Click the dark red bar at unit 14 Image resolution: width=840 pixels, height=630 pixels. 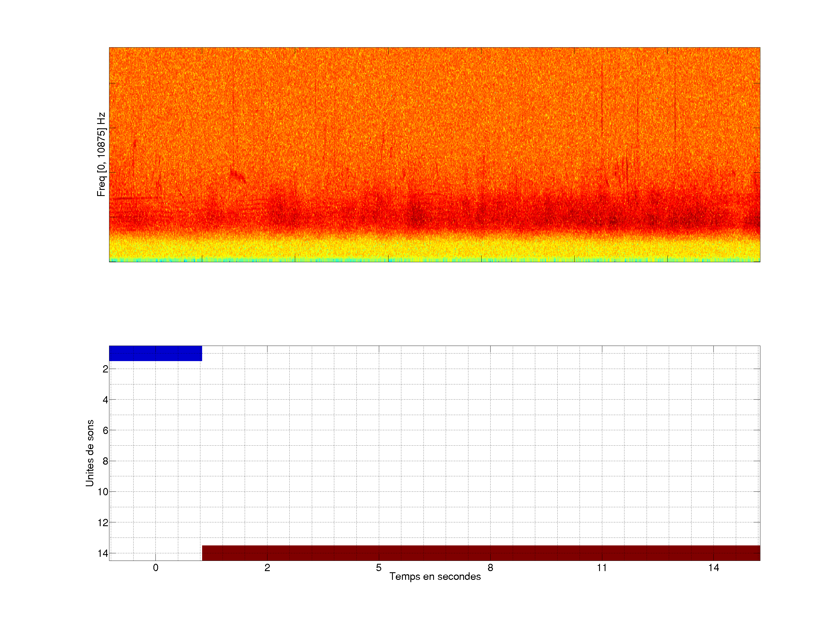[x=481, y=553]
